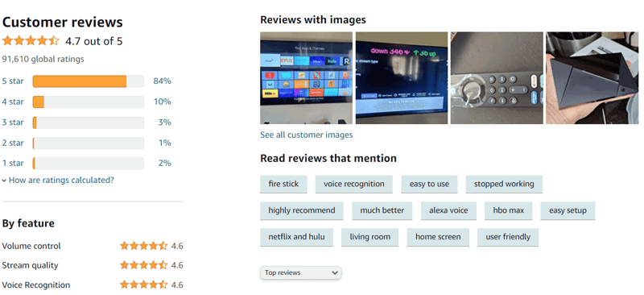Open the remote control review image
The width and height of the screenshot is (644, 295).
(497, 77)
